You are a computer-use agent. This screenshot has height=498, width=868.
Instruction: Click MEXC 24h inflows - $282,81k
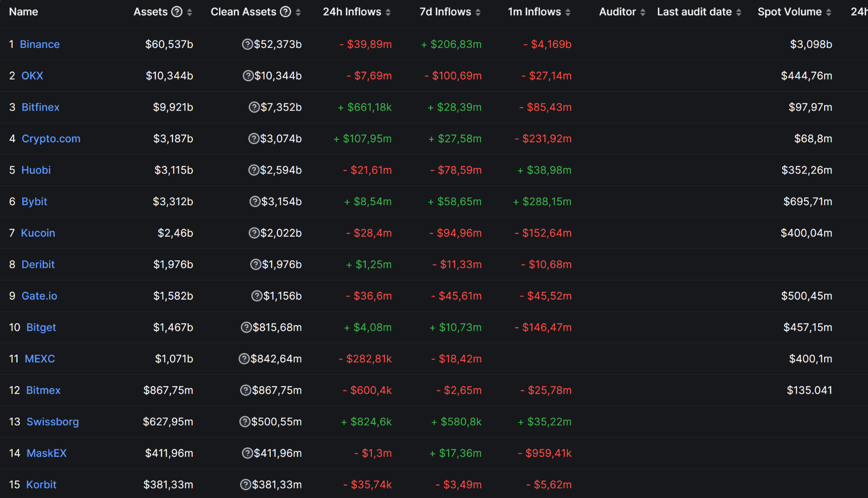[x=365, y=359]
